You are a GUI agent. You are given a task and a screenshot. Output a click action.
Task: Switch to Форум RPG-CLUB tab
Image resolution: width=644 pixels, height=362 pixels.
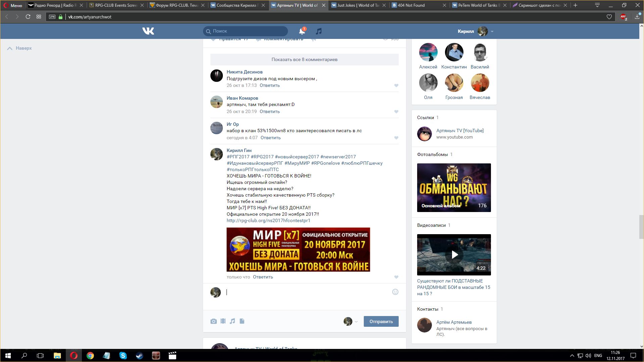point(177,5)
